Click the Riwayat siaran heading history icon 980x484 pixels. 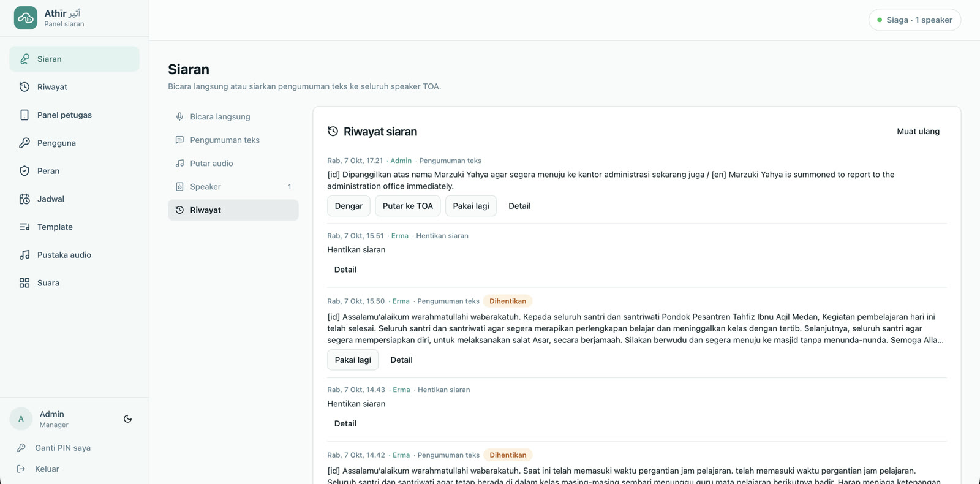(x=333, y=131)
